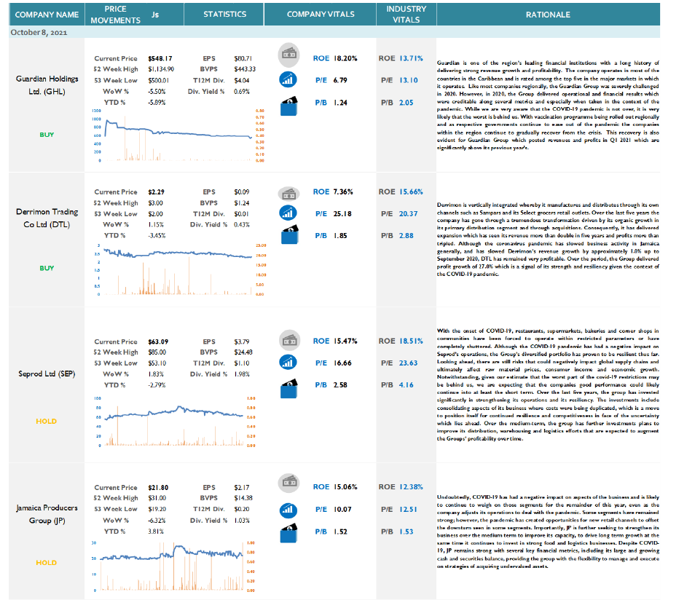Click the Guardian Holdings rationale paragraph
This screenshot has width=679, height=616.
tap(548, 105)
